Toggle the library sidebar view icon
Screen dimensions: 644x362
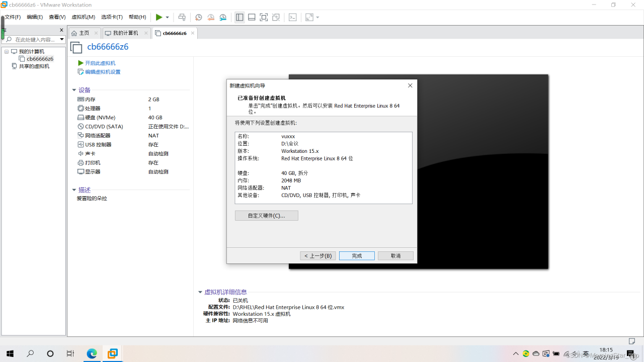(239, 17)
